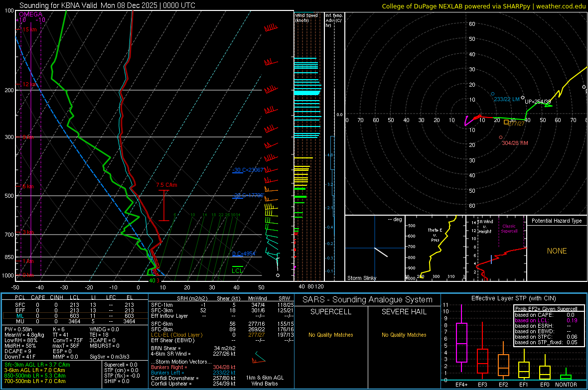Click the OMEGA label
This screenshot has width=588, height=390.
click(31, 14)
